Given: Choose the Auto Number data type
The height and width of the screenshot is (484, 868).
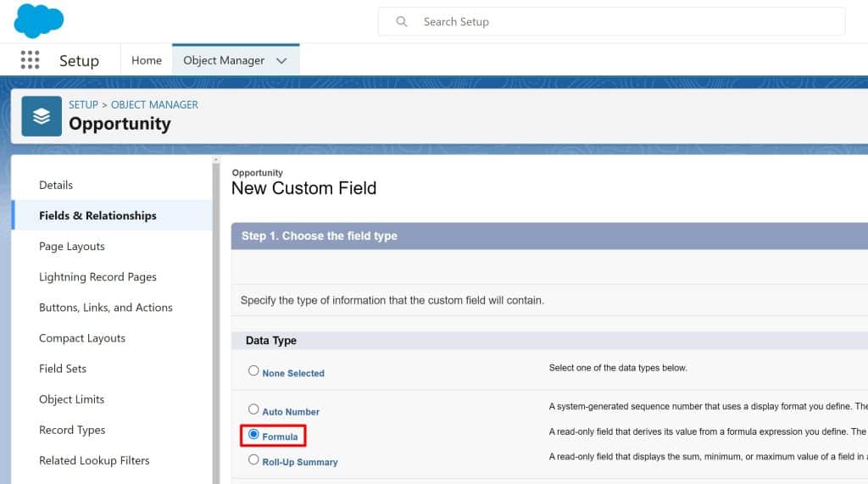Looking at the screenshot, I should pyautogui.click(x=253, y=409).
